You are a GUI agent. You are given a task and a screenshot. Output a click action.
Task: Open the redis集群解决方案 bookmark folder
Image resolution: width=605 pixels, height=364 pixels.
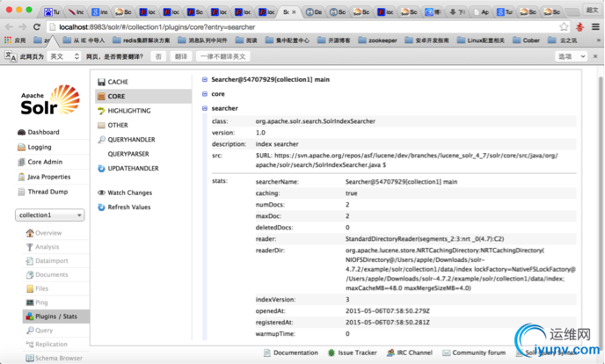(142, 40)
